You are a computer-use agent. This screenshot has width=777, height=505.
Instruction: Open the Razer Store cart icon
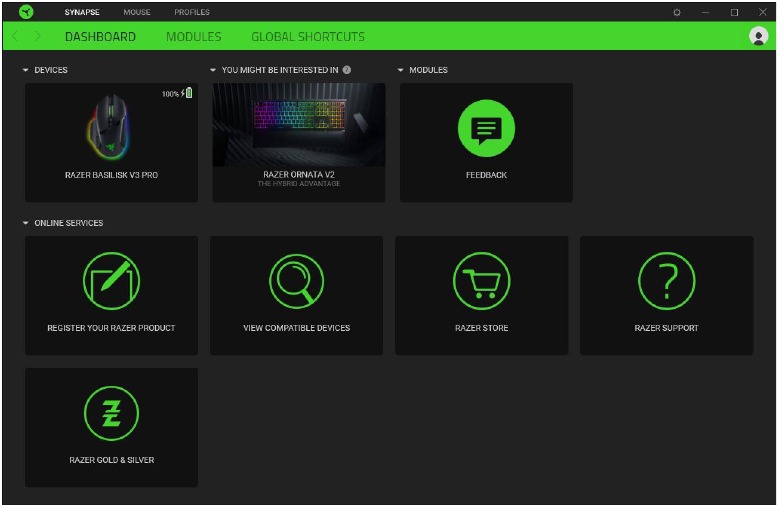coord(481,281)
